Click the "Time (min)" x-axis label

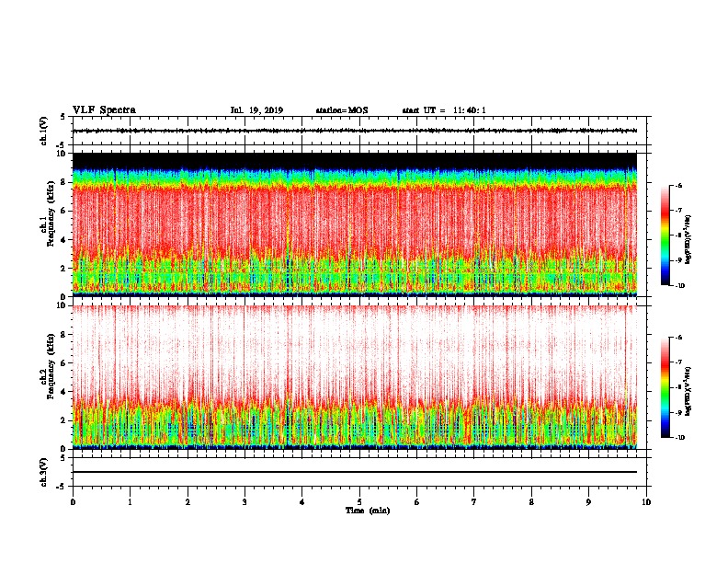click(368, 511)
